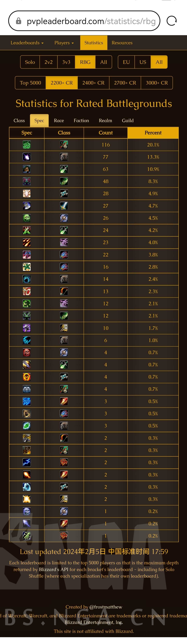Expand the Leaderboards dropdown menu
187x644 pixels.
[x=27, y=43]
